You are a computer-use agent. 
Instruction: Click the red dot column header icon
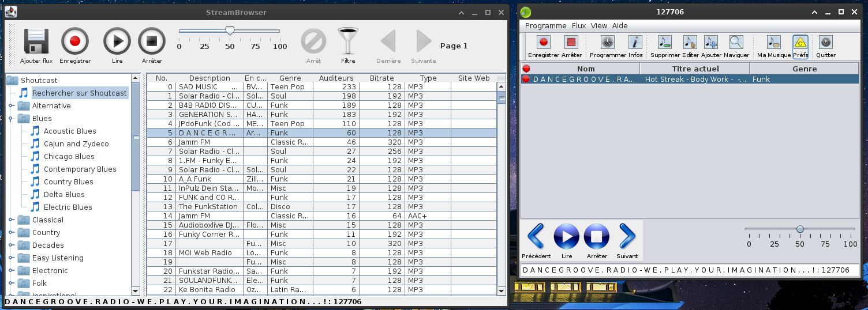pos(526,69)
